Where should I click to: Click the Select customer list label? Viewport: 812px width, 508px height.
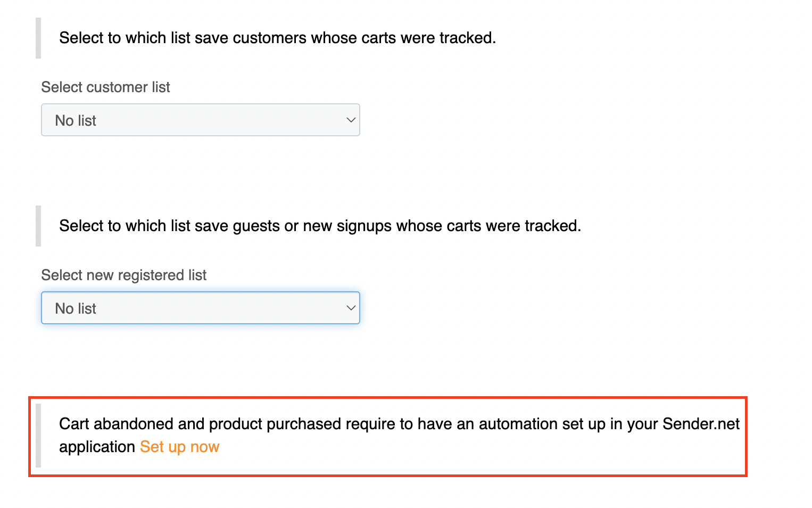point(105,87)
